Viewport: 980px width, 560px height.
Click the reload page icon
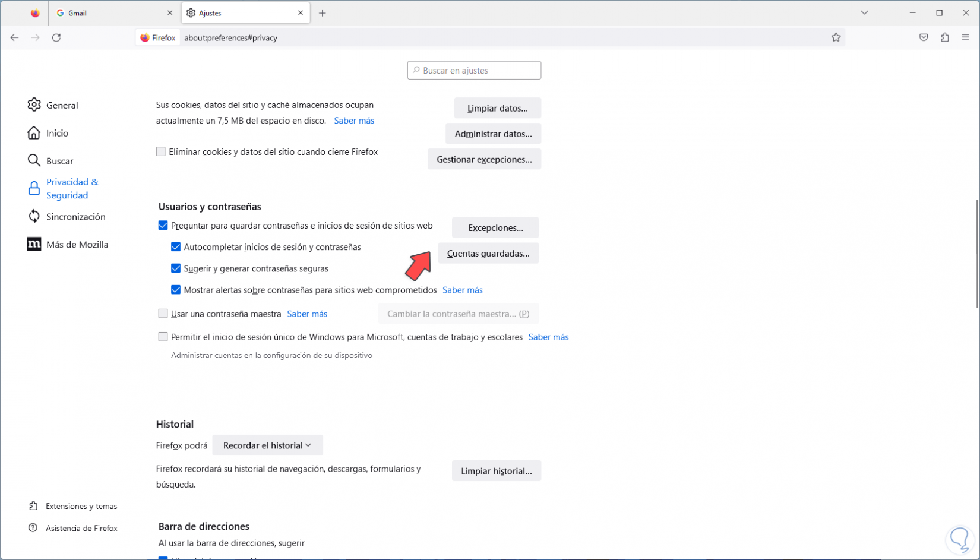pyautogui.click(x=56, y=37)
